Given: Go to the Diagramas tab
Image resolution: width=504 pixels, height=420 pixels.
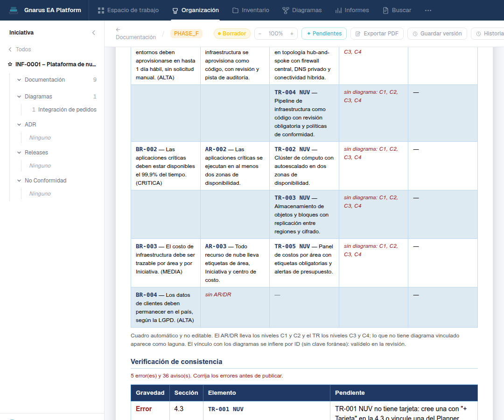Looking at the screenshot, I should (x=302, y=10).
